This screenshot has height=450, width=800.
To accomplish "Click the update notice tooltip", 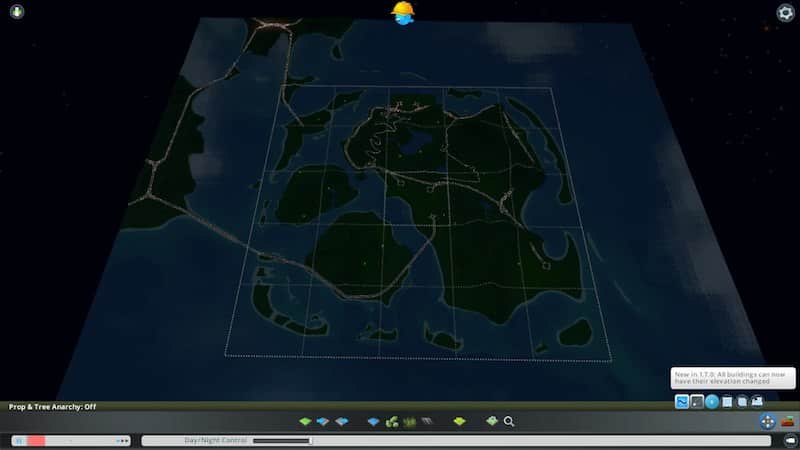I will point(722,379).
